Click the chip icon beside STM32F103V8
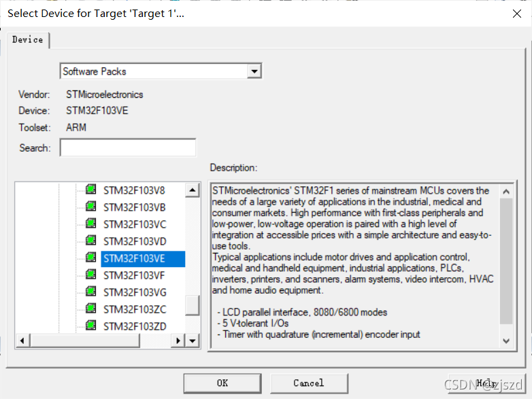The image size is (532, 399). [x=90, y=189]
